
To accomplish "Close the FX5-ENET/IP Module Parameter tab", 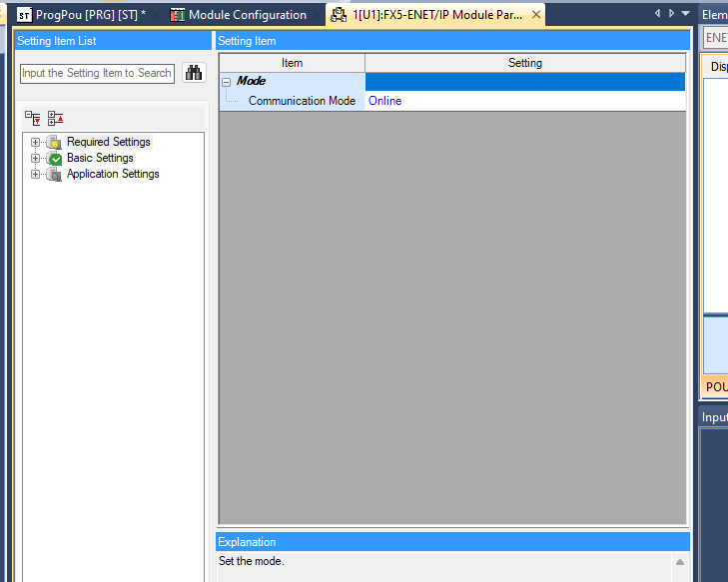I will (536, 15).
